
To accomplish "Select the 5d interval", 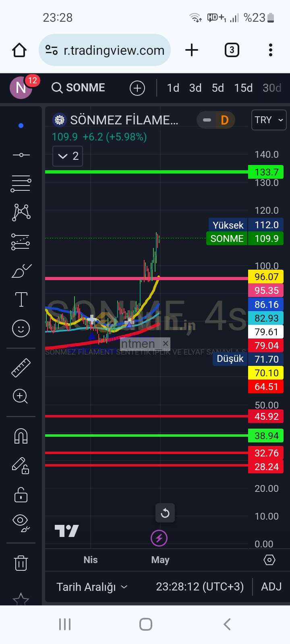I will point(218,88).
